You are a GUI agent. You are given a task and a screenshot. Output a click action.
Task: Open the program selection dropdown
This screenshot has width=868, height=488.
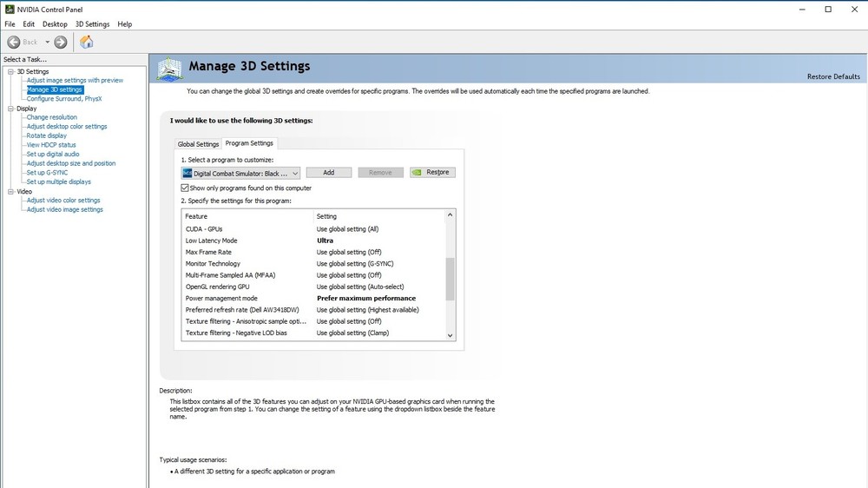pos(240,174)
